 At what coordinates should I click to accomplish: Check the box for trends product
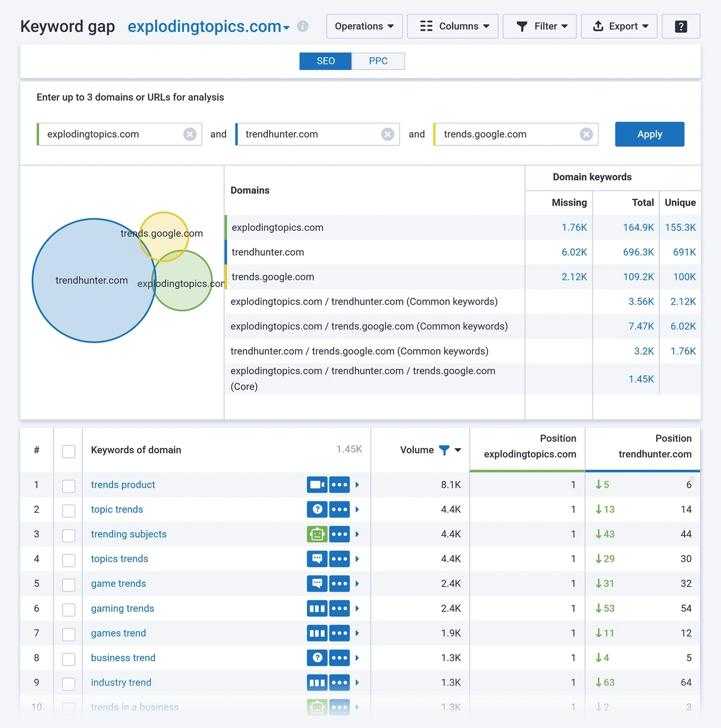[68, 486]
